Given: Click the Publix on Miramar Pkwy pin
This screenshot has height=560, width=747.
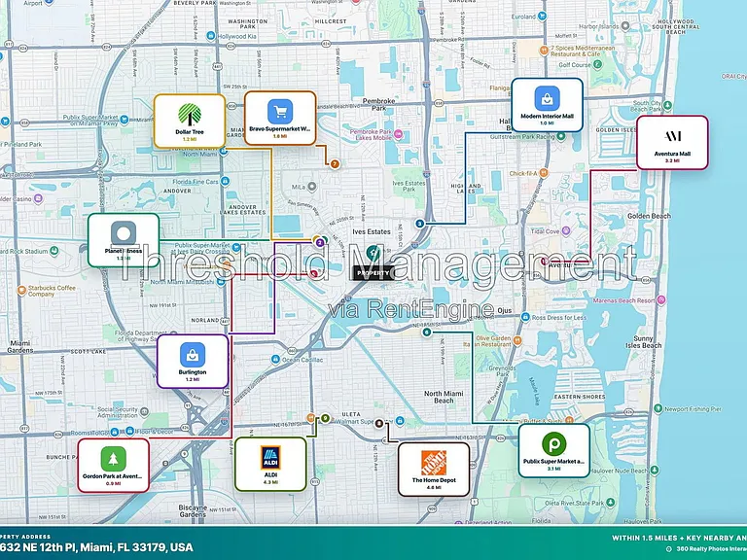Looking at the screenshot, I should (x=124, y=120).
